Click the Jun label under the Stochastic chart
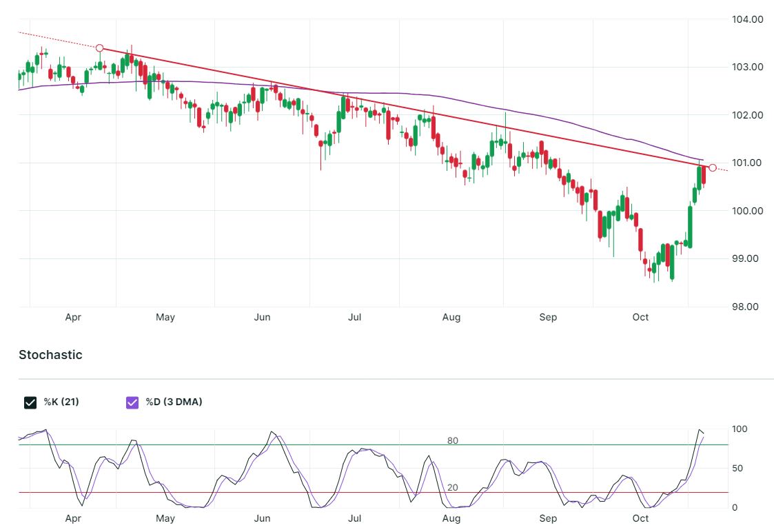 262,519
